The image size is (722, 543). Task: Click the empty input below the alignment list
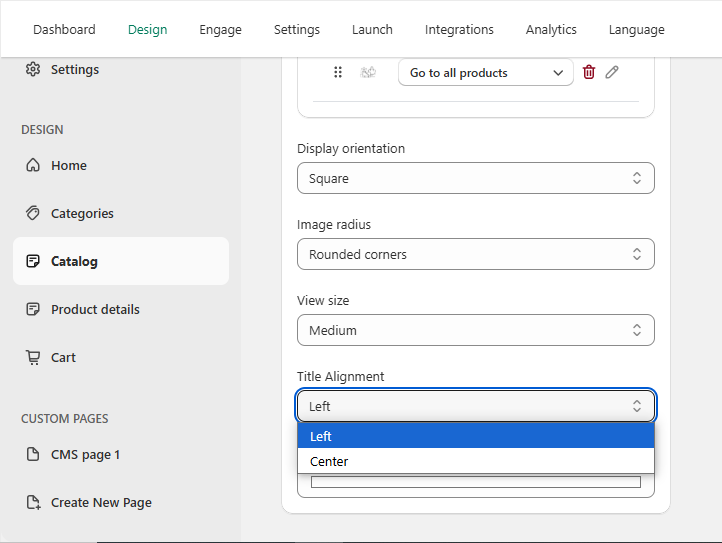click(x=476, y=482)
